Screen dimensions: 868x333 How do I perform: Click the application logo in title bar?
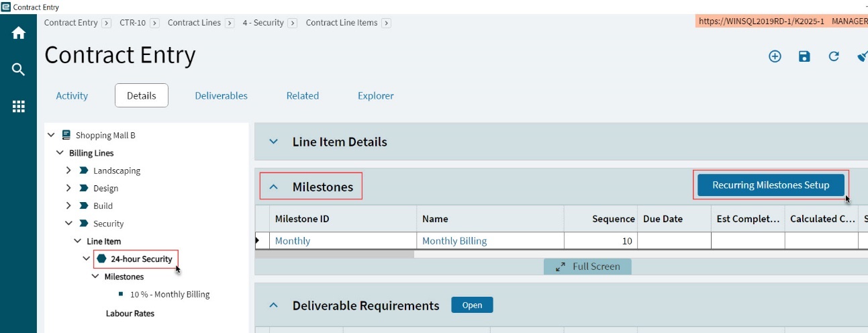click(6, 7)
